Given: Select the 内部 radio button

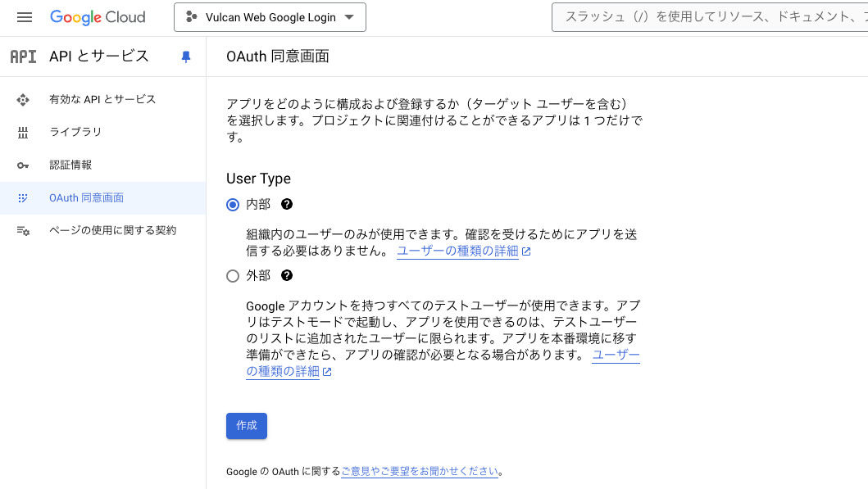Looking at the screenshot, I should 233,205.
